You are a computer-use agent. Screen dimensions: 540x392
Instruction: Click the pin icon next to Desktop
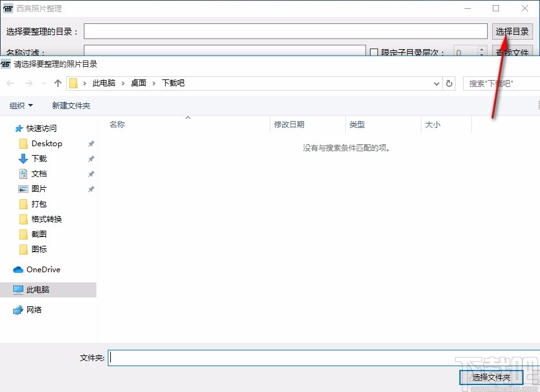point(91,143)
